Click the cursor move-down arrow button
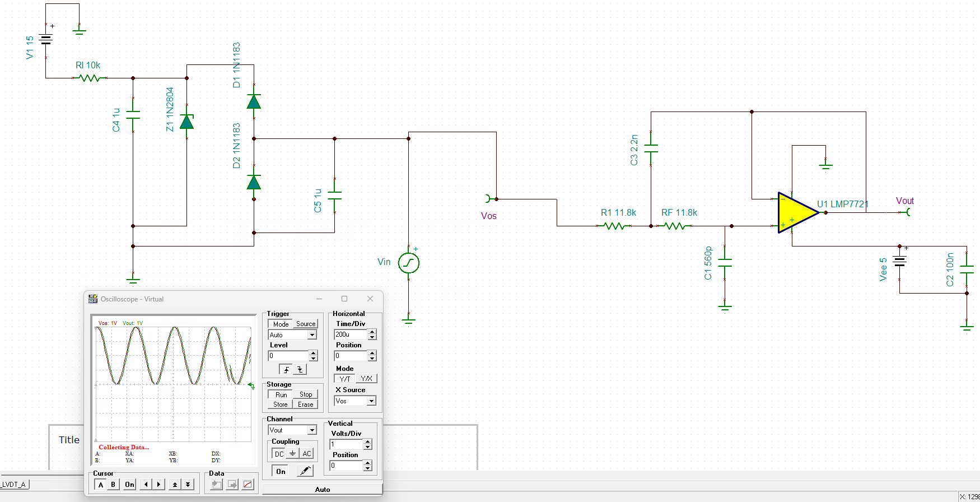 click(x=188, y=484)
